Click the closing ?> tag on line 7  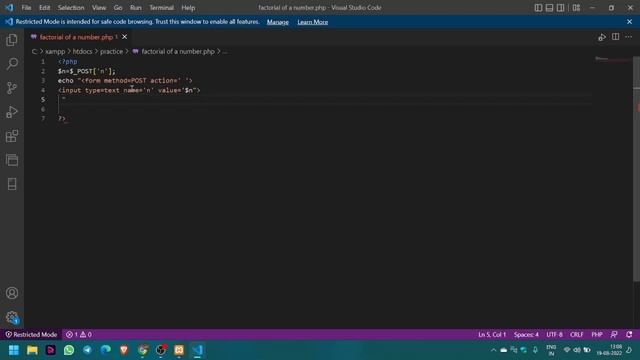tap(62, 118)
